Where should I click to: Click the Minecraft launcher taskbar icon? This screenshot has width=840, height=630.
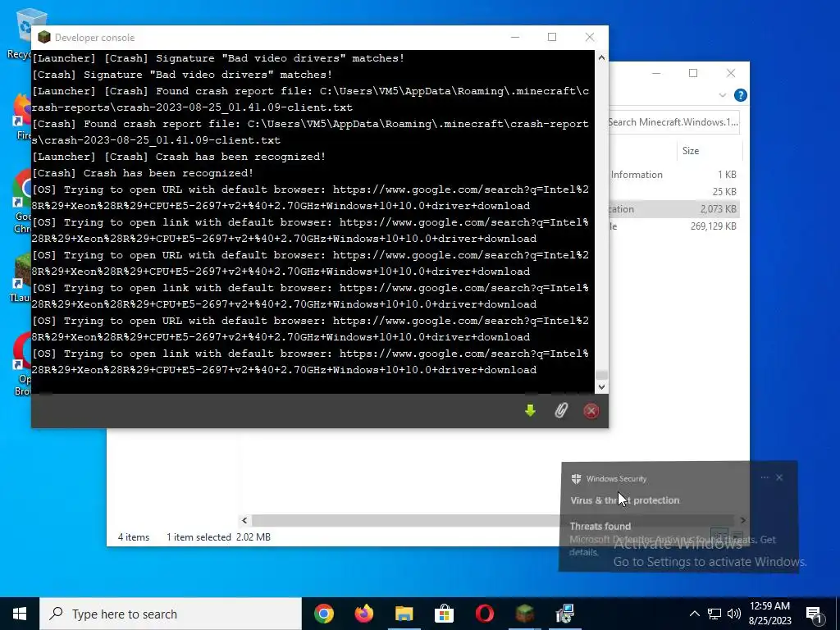(524, 614)
